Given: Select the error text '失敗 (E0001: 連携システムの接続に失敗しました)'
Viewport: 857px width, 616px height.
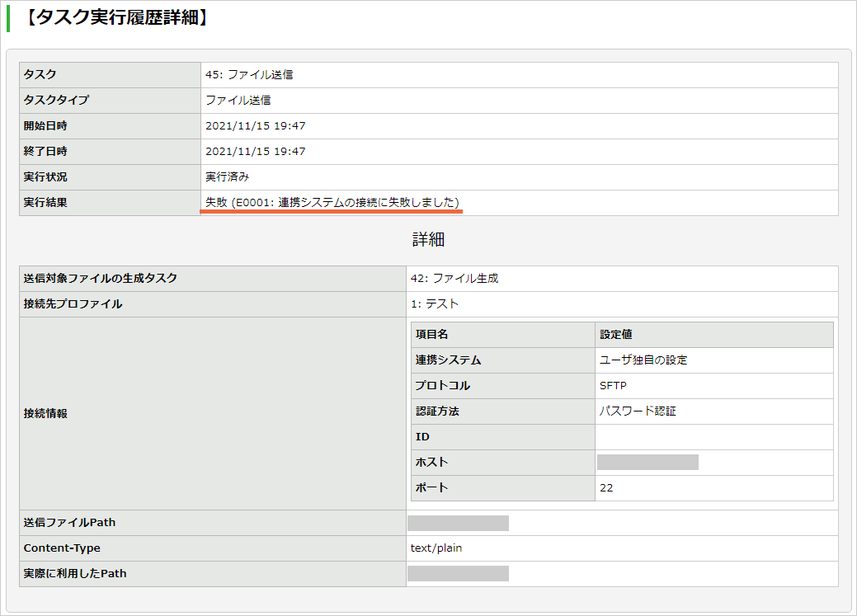Looking at the screenshot, I should (332, 203).
